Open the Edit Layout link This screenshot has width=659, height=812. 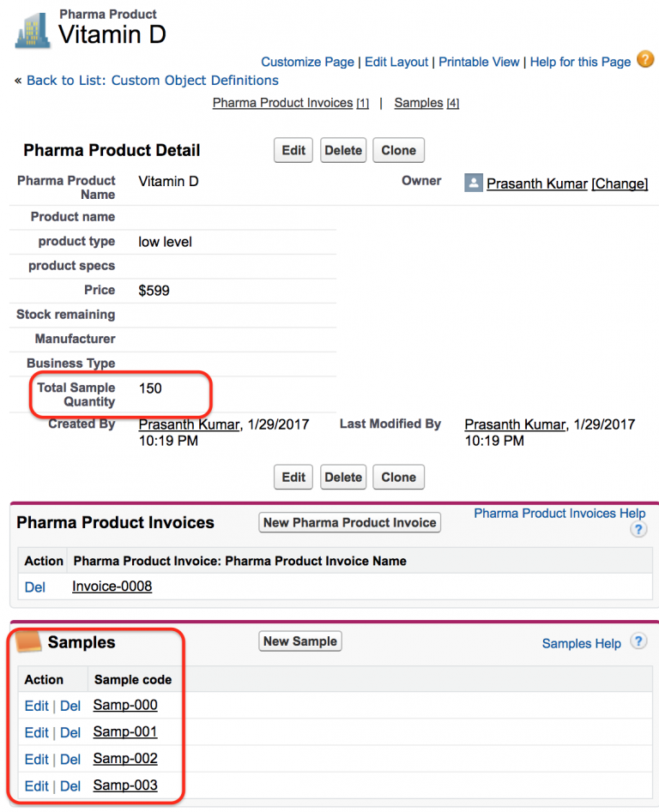396,62
